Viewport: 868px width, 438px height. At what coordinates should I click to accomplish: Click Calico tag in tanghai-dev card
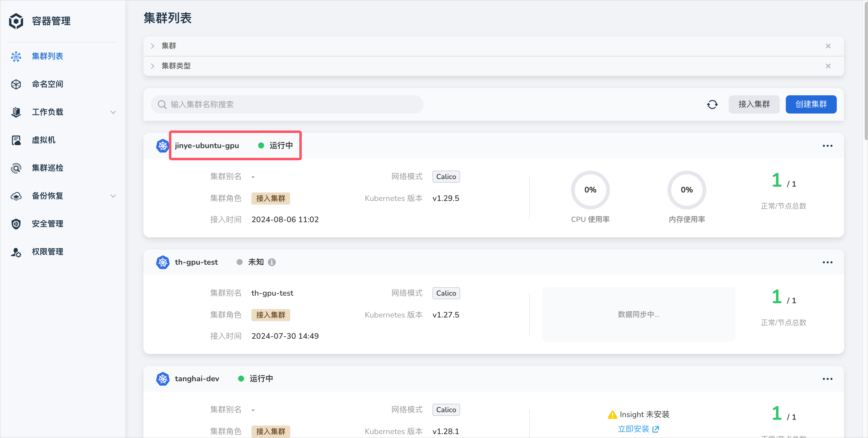click(x=446, y=409)
